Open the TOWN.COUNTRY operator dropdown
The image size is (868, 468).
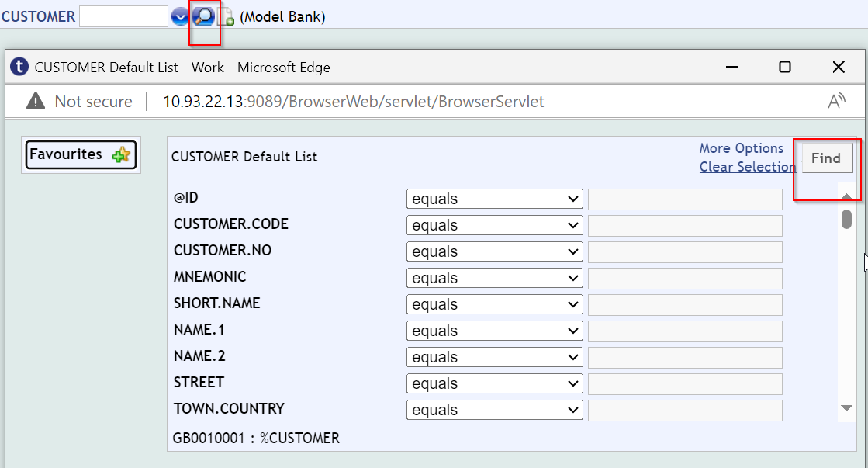tap(494, 410)
